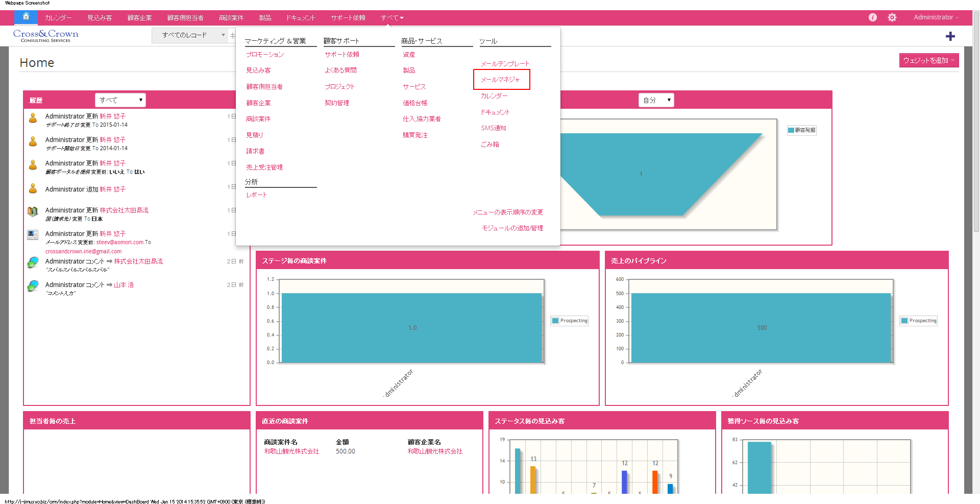Screen dimensions: 980x504
Task: Select メールマネジャ from the tools menu
Action: pos(500,80)
